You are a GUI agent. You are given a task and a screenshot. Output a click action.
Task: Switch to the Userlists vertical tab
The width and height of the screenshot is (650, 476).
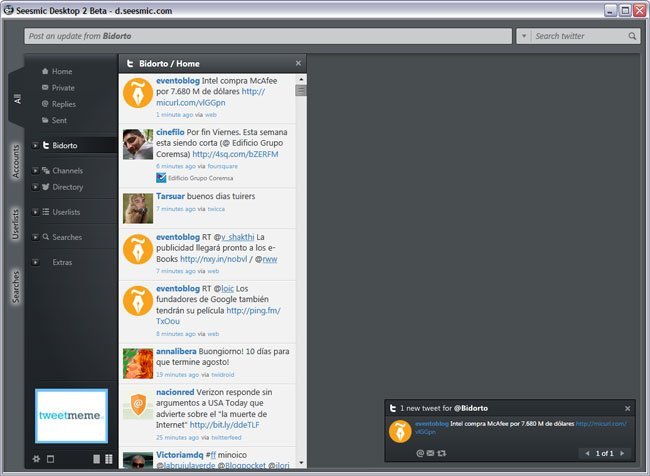16,224
